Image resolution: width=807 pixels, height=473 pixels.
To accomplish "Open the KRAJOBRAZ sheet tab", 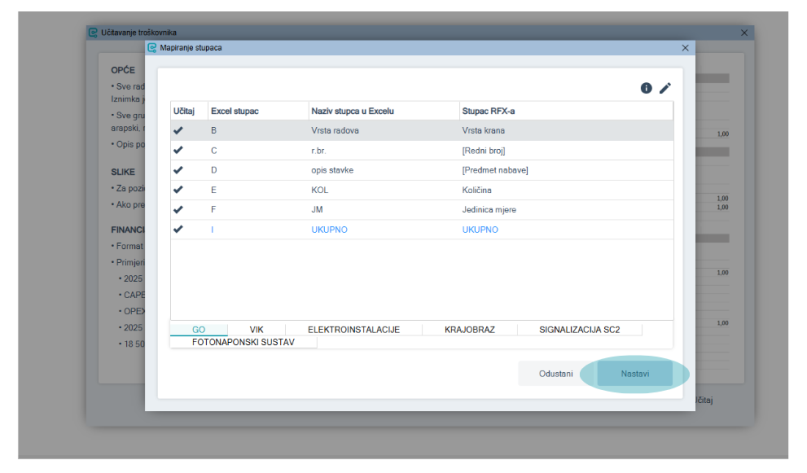I will coord(469,329).
